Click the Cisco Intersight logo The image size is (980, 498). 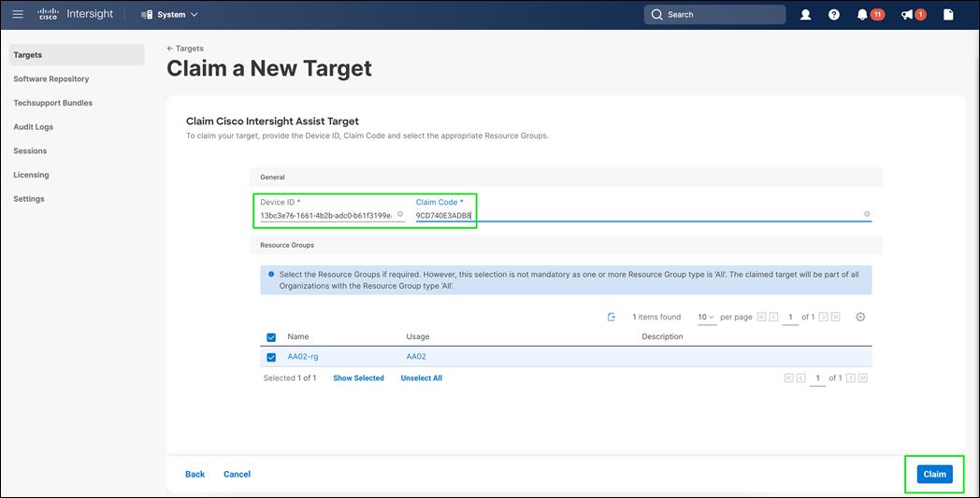tap(75, 14)
